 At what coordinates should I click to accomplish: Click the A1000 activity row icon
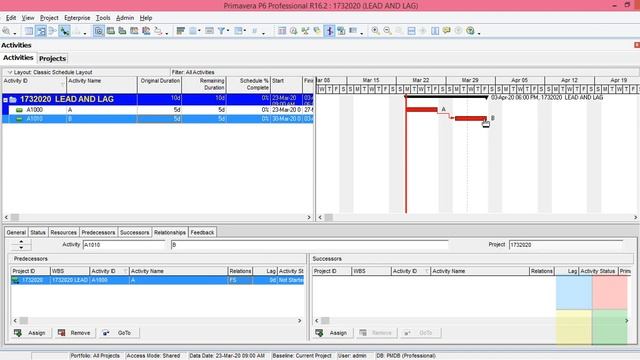click(19, 110)
